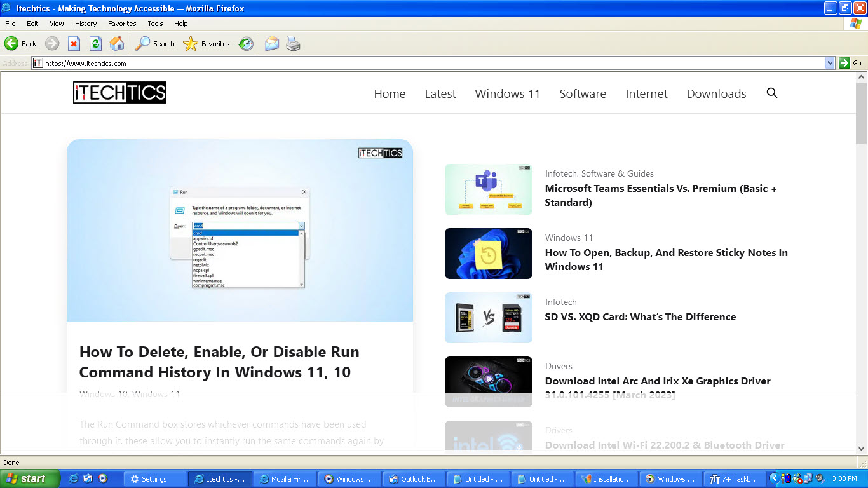The height and width of the screenshot is (488, 868).
Task: Click the vertical scrollbar thumb
Action: click(862, 113)
